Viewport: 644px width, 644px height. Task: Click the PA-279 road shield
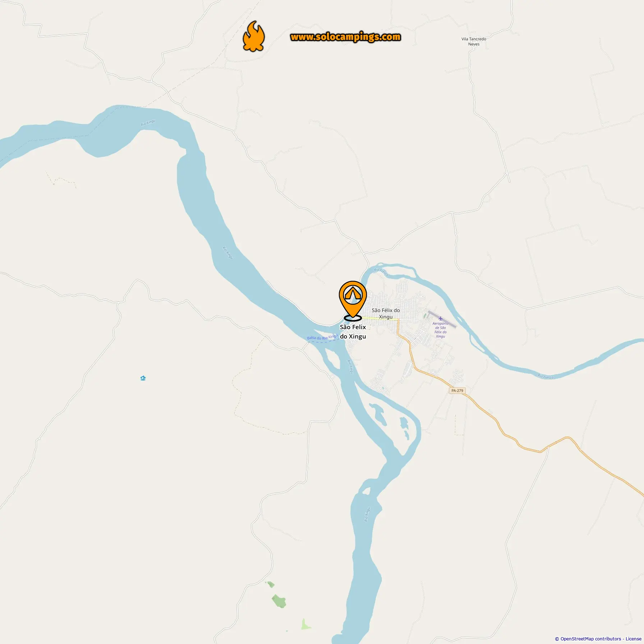457,391
